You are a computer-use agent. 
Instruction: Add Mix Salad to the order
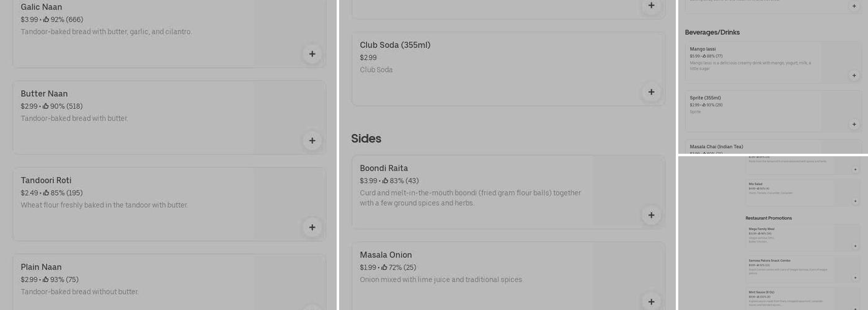pos(855,201)
